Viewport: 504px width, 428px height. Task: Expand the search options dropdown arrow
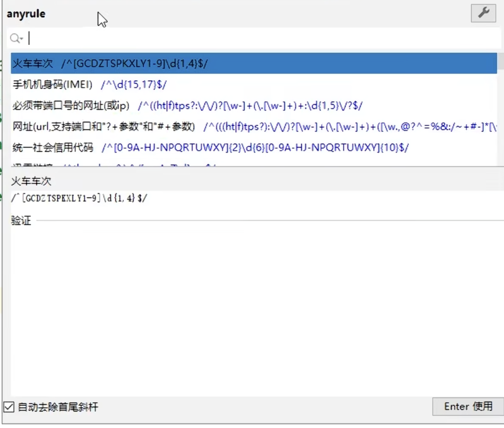[21, 39]
